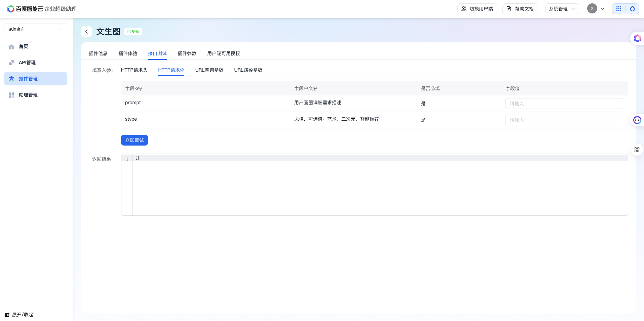Click inside the 返回结果 code editor

point(380,185)
